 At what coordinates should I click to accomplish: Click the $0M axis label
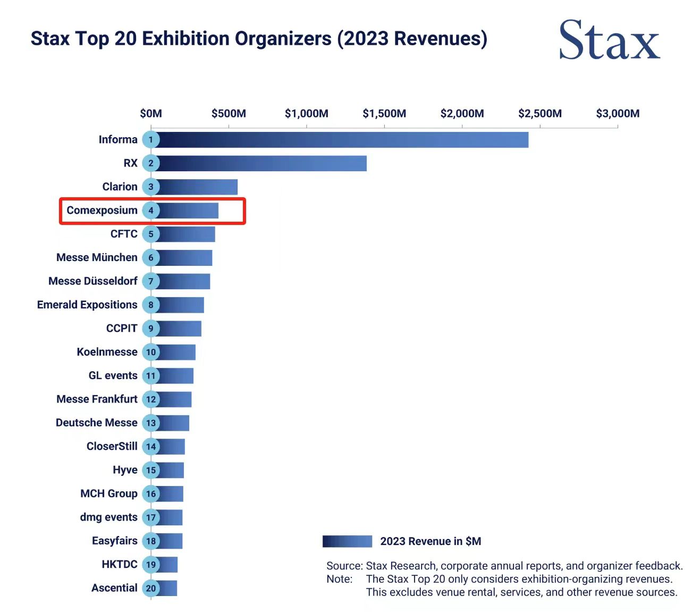click(x=151, y=113)
